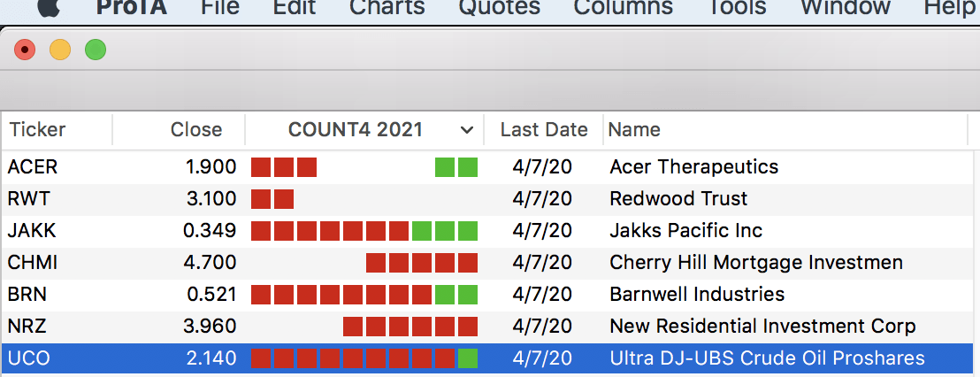Sort by the Ticker column header
Image resolution: width=980 pixels, height=377 pixels.
57,129
